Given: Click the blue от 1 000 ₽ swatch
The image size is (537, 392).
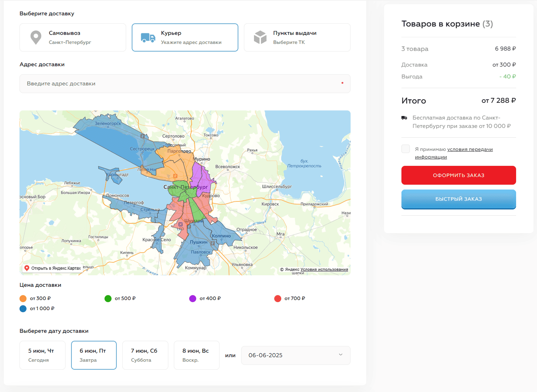Looking at the screenshot, I should (x=23, y=309).
